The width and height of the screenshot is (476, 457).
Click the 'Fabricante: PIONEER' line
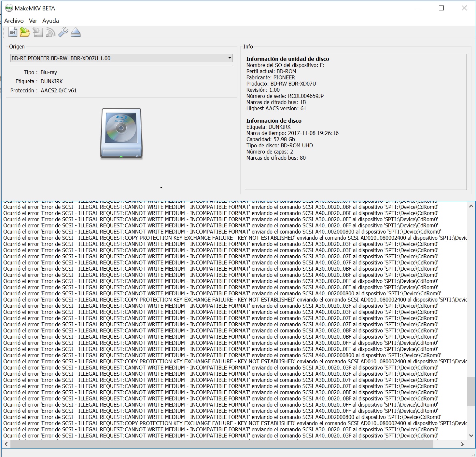pos(271,77)
